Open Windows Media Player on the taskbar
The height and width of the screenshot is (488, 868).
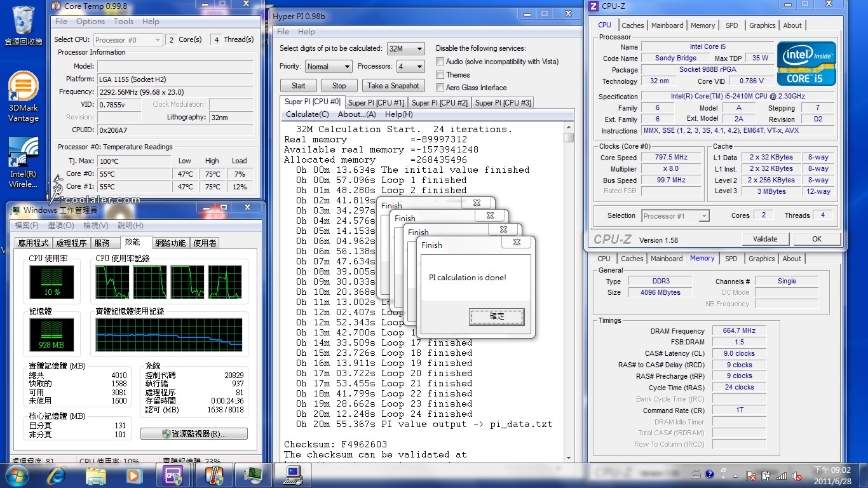[133, 475]
